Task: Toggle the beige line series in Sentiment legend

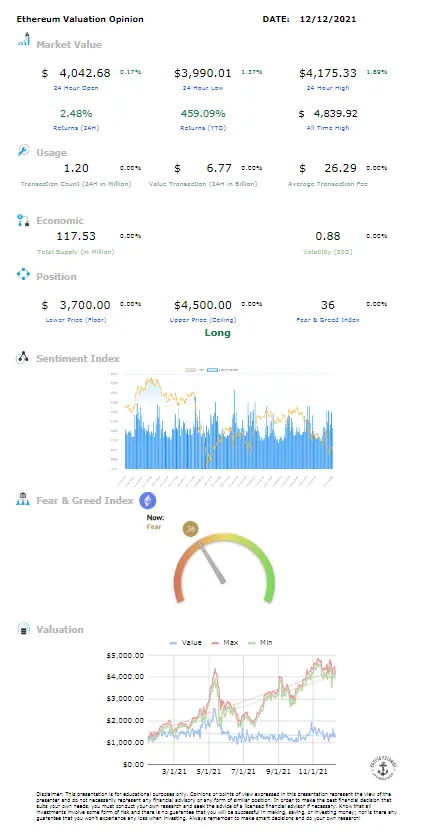Action: coord(195,370)
